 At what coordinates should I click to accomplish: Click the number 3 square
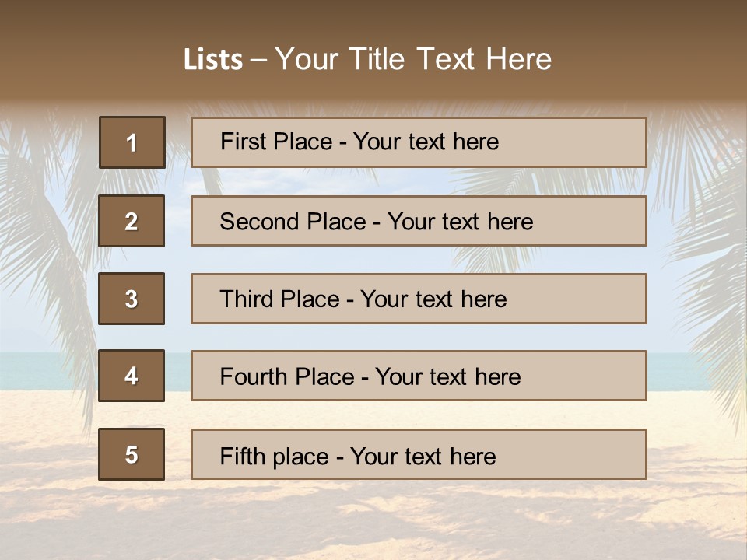(132, 299)
